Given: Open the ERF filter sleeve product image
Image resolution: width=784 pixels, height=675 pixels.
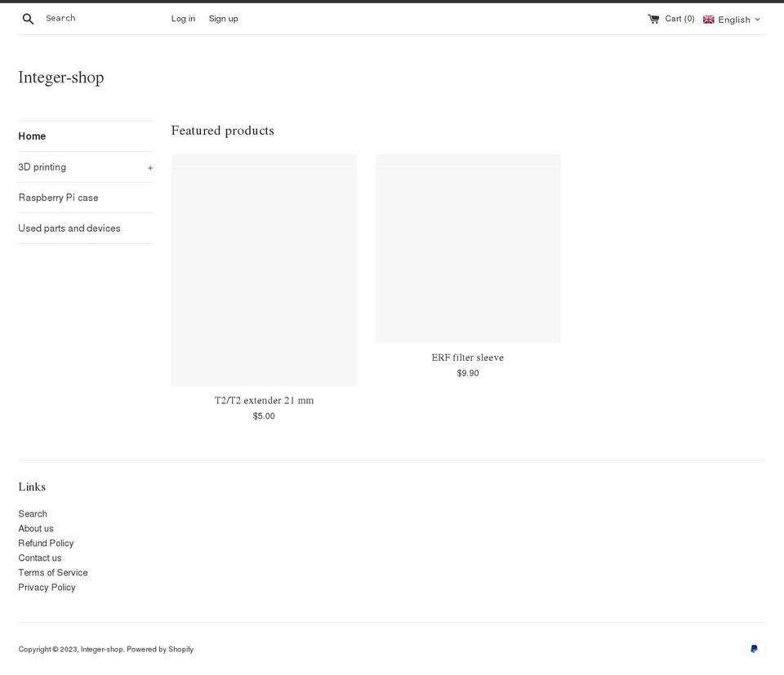Looking at the screenshot, I should coord(467,248).
